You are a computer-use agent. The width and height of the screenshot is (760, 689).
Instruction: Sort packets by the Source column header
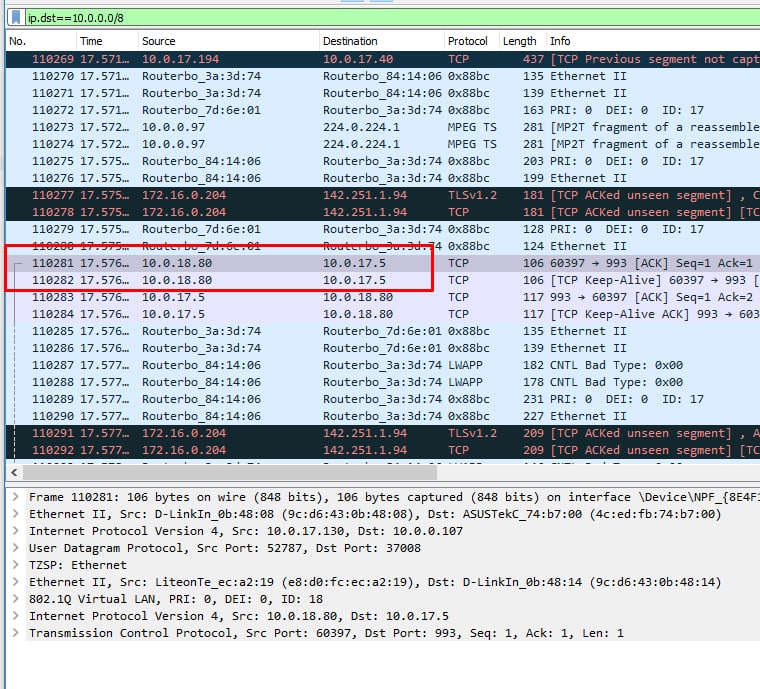click(229, 41)
